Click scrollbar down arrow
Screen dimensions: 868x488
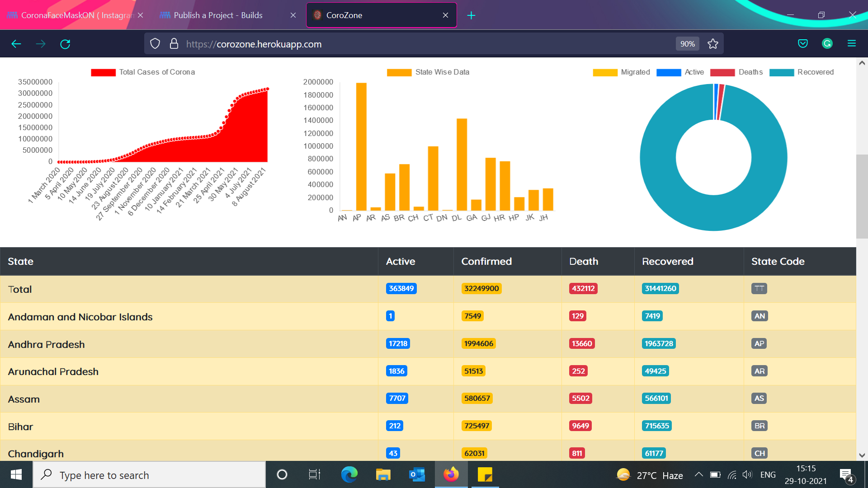pyautogui.click(x=862, y=455)
